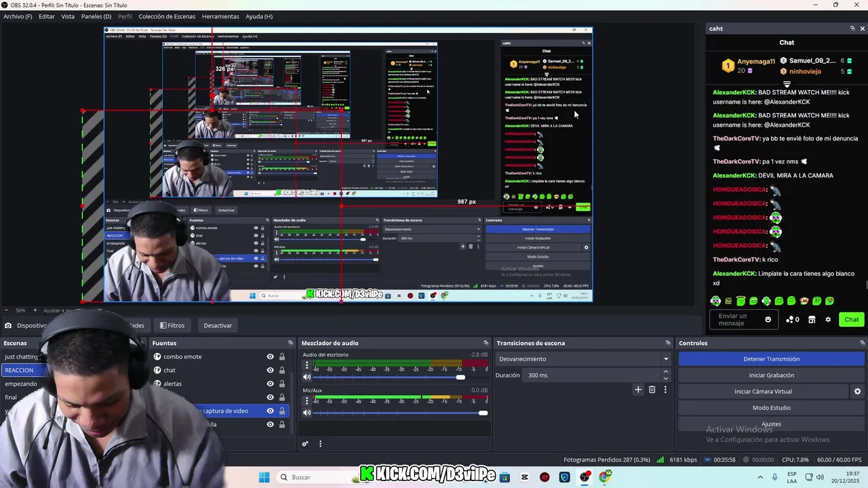Image resolution: width=868 pixels, height=488 pixels.
Task: Unlock the captura de video source
Action: pyautogui.click(x=281, y=411)
